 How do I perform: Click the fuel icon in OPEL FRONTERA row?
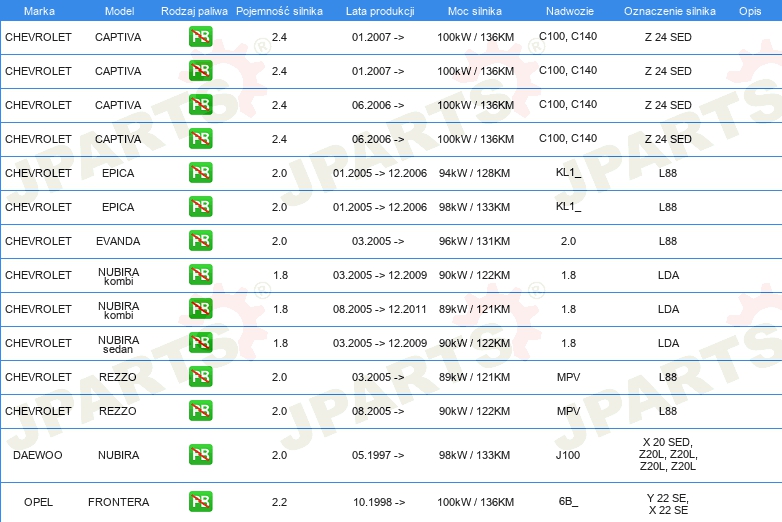point(200,502)
